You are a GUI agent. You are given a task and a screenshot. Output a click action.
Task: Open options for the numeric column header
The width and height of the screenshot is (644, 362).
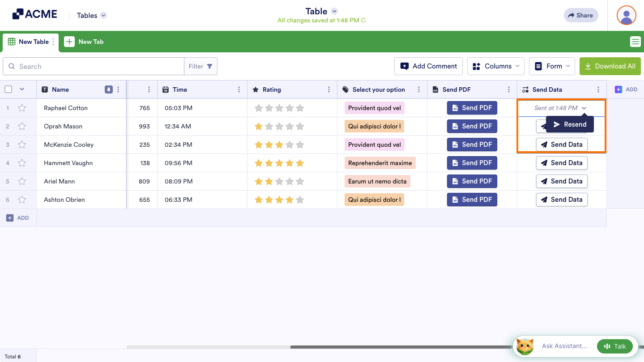click(149, 89)
